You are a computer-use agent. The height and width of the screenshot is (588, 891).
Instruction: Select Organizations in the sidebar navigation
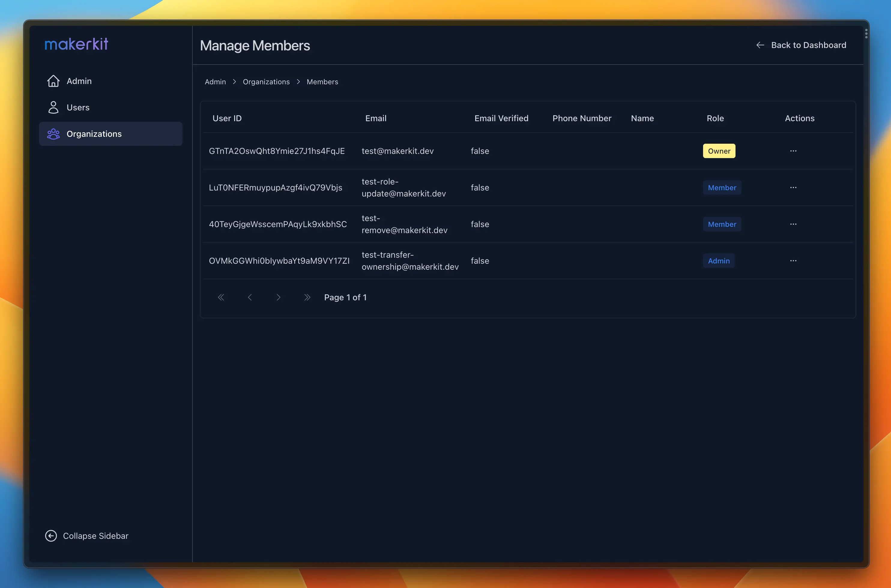pos(94,133)
